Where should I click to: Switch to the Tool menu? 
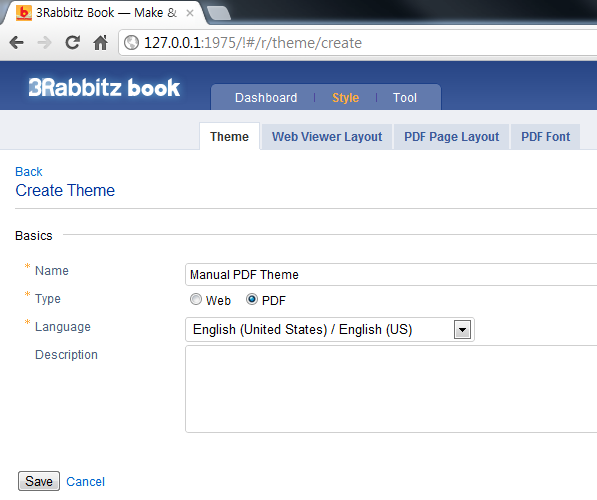[x=405, y=98]
